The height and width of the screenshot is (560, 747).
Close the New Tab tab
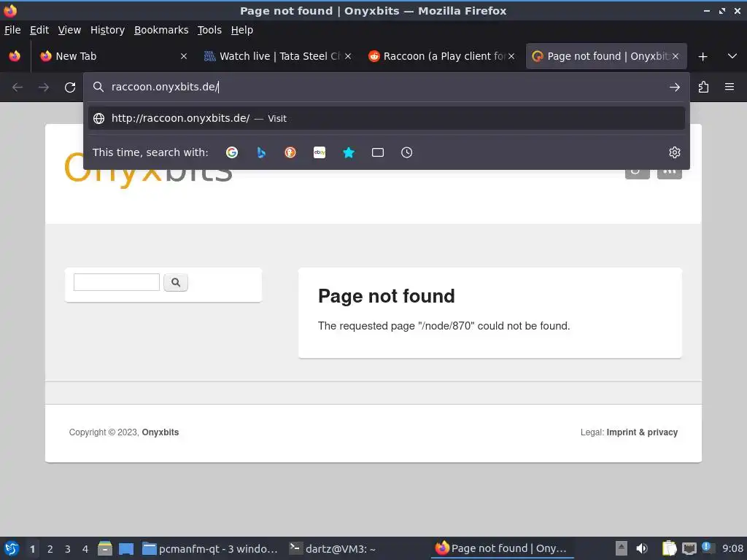[x=184, y=56]
